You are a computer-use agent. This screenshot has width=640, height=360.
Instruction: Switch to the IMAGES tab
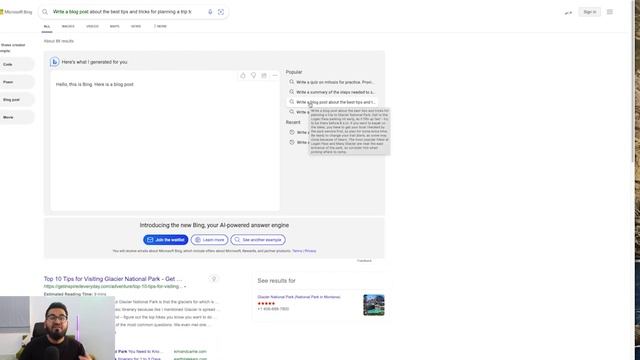(x=68, y=26)
